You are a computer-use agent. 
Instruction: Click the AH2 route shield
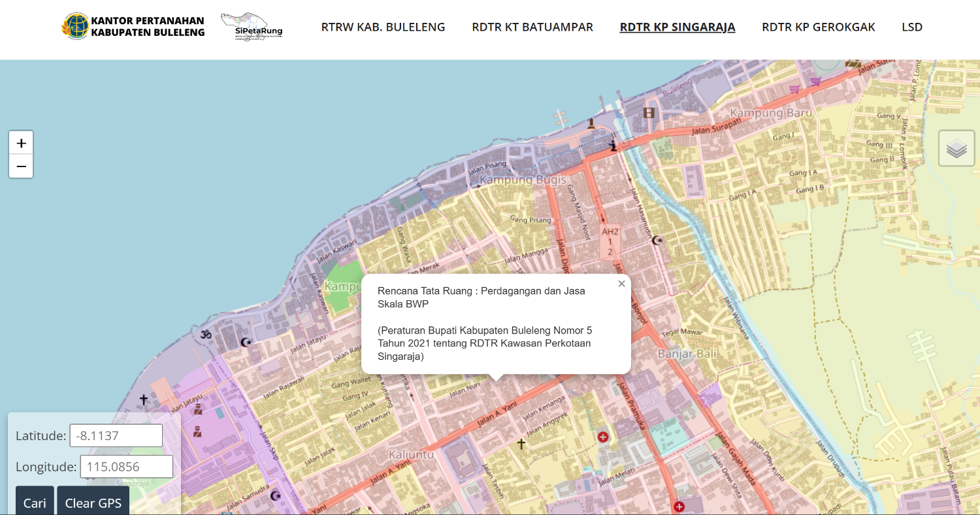(610, 242)
